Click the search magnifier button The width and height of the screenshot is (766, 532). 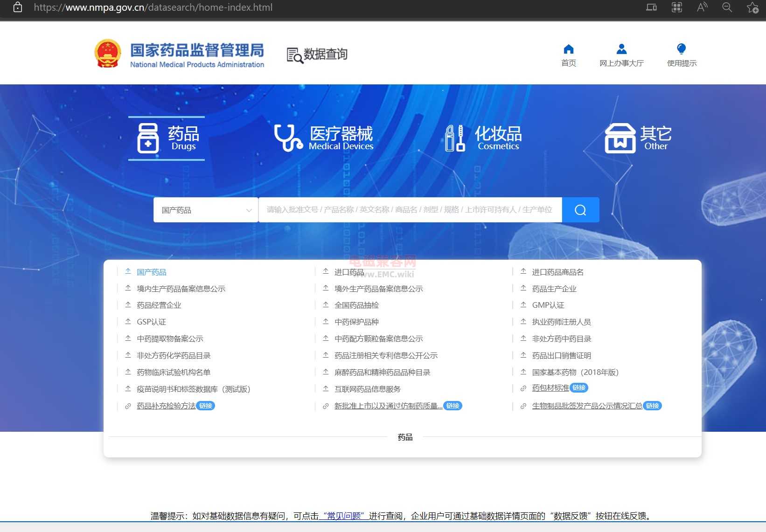pos(580,210)
